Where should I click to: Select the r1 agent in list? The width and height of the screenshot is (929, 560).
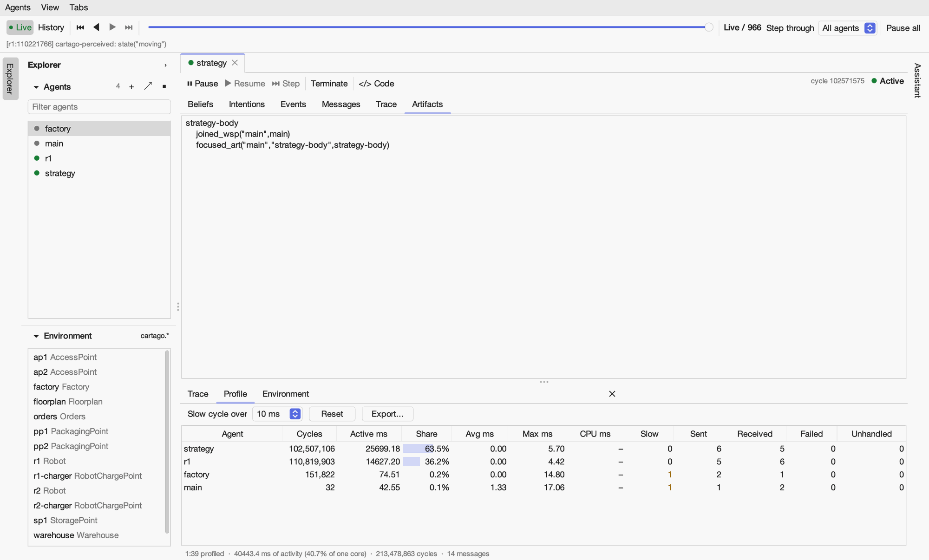tap(99, 158)
